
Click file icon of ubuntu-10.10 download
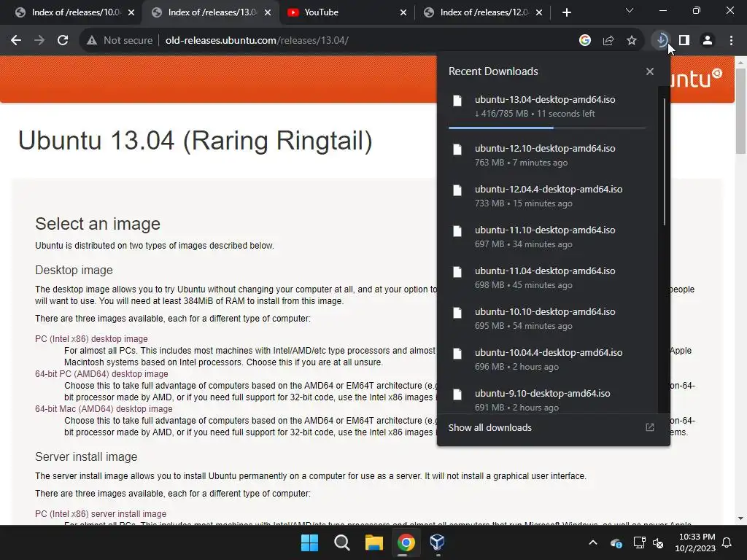coord(457,313)
